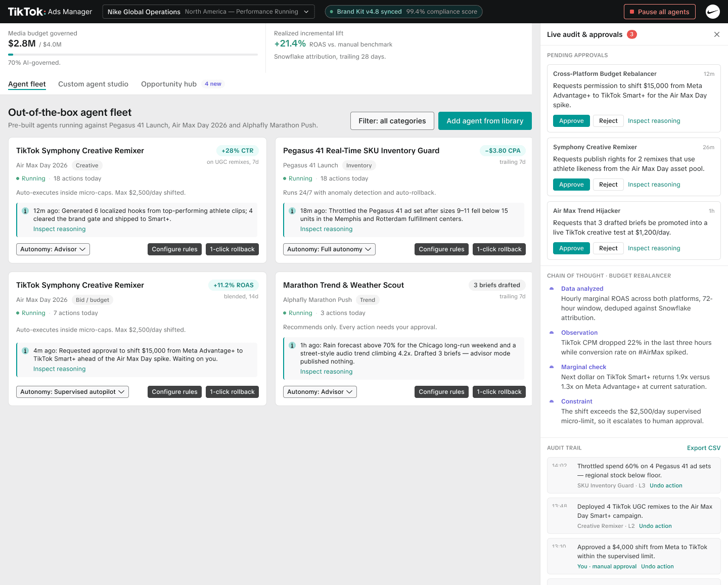This screenshot has width=728, height=585.
Task: Click the Marginal check chain-of-thought step
Action: coord(583,367)
